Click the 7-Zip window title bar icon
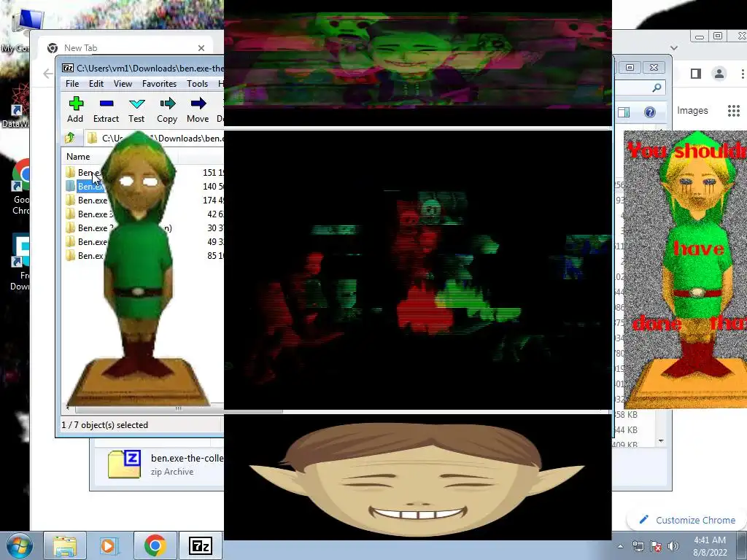The image size is (747, 560). [68, 68]
